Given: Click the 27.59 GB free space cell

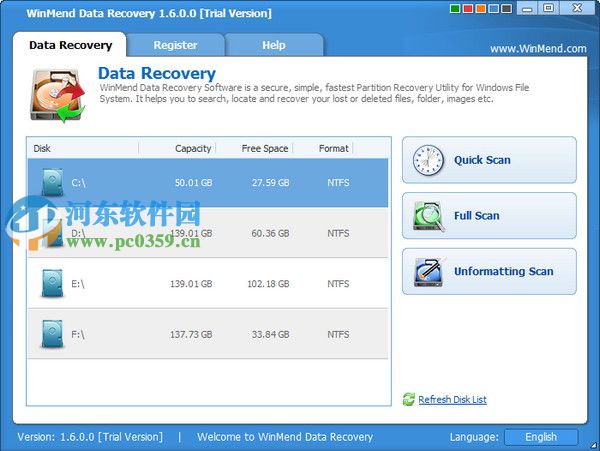Looking at the screenshot, I should 270,182.
